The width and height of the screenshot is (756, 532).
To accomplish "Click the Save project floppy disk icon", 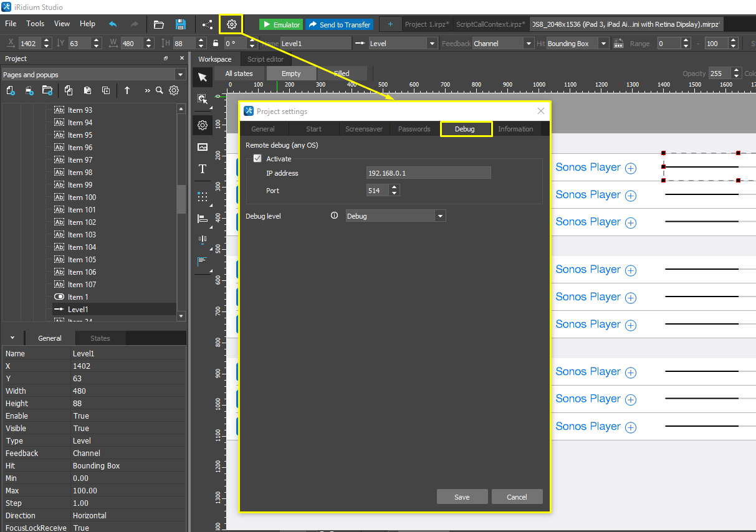I will pyautogui.click(x=180, y=24).
